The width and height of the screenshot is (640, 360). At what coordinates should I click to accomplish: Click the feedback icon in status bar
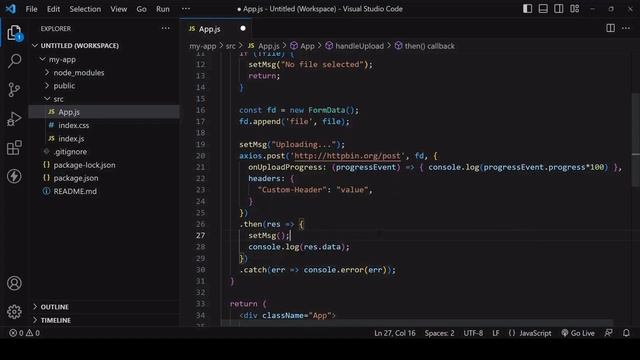(608, 333)
